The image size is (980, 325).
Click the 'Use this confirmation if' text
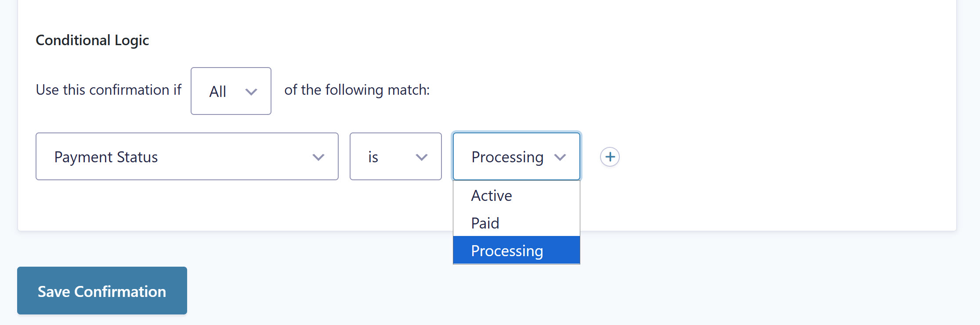[108, 90]
